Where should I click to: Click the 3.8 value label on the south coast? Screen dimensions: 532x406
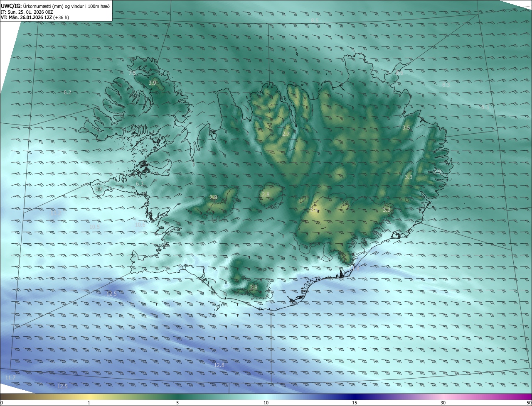point(253,287)
